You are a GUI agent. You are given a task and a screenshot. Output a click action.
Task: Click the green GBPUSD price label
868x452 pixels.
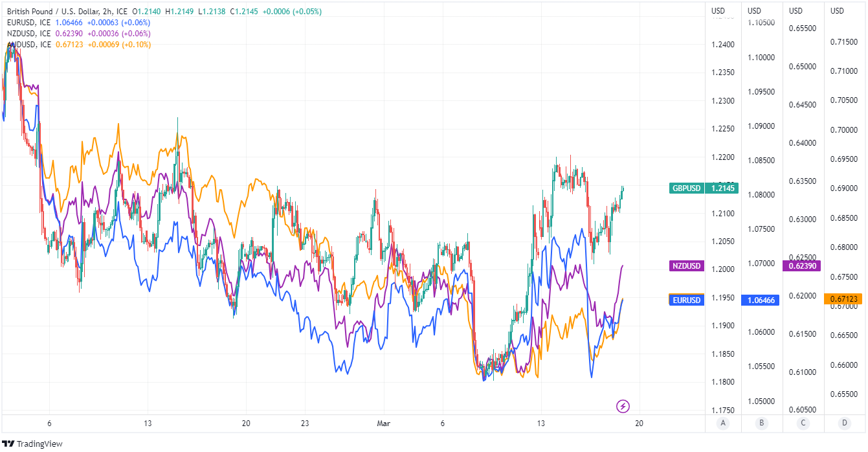(686, 188)
